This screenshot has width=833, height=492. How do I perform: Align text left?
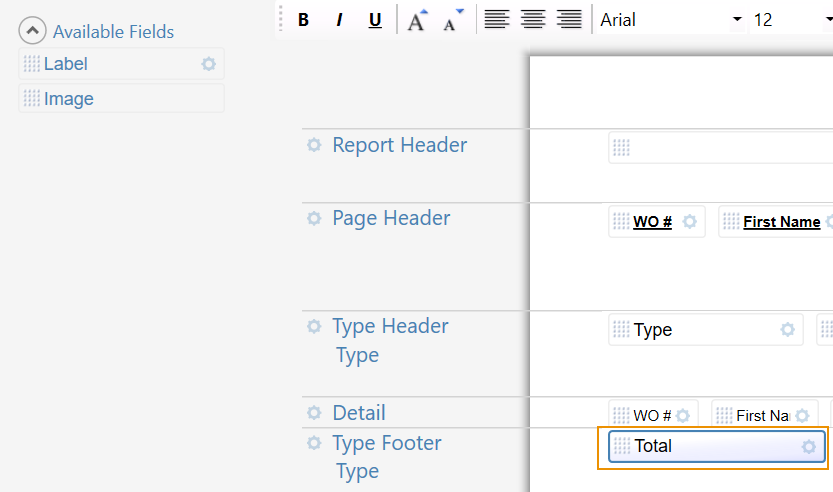pos(497,20)
